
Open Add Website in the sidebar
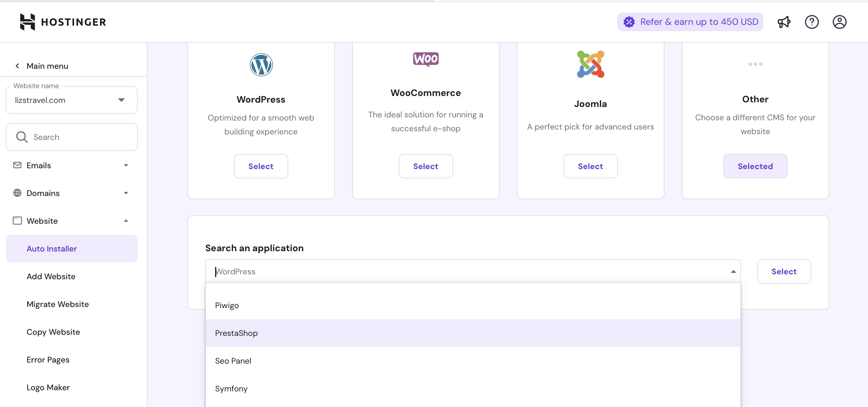pos(51,276)
